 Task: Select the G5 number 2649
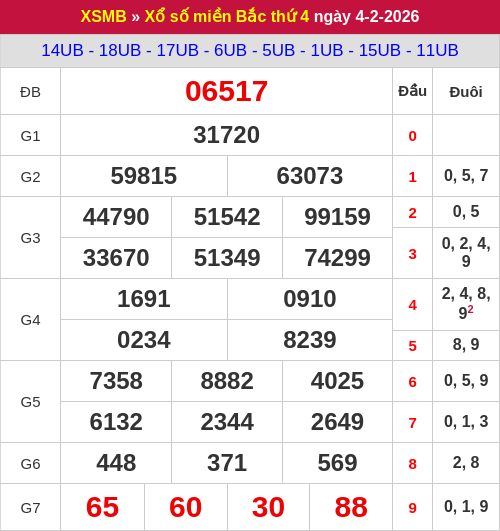pyautogui.click(x=337, y=422)
